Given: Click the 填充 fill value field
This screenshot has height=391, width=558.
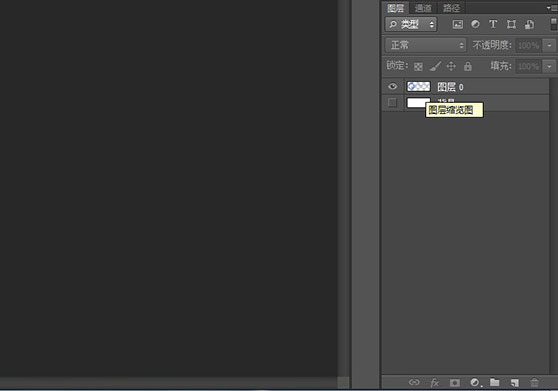Looking at the screenshot, I should 528,67.
